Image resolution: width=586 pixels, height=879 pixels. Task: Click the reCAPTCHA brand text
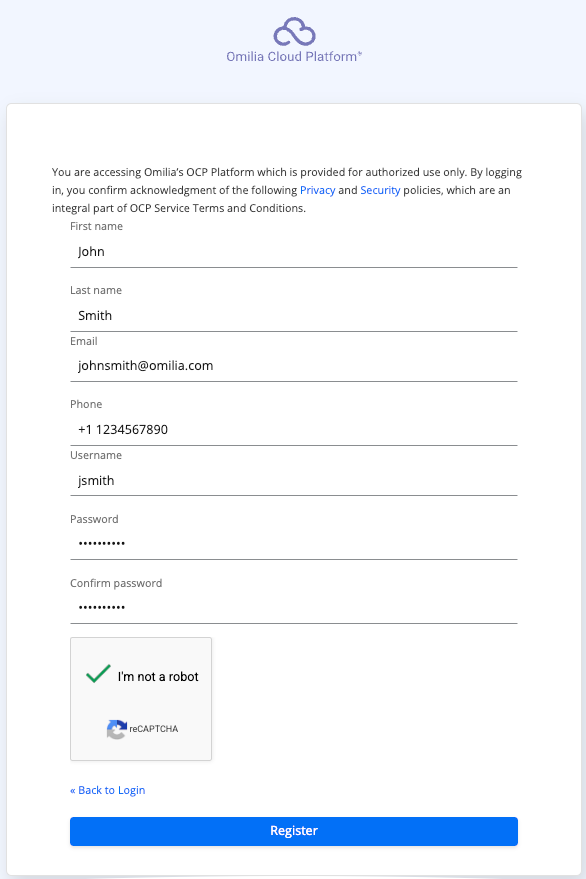[x=154, y=729]
